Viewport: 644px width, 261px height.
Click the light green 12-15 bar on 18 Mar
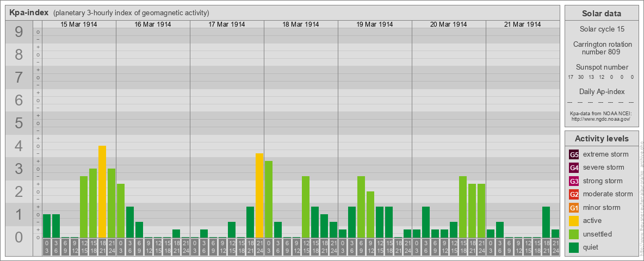coord(306,207)
